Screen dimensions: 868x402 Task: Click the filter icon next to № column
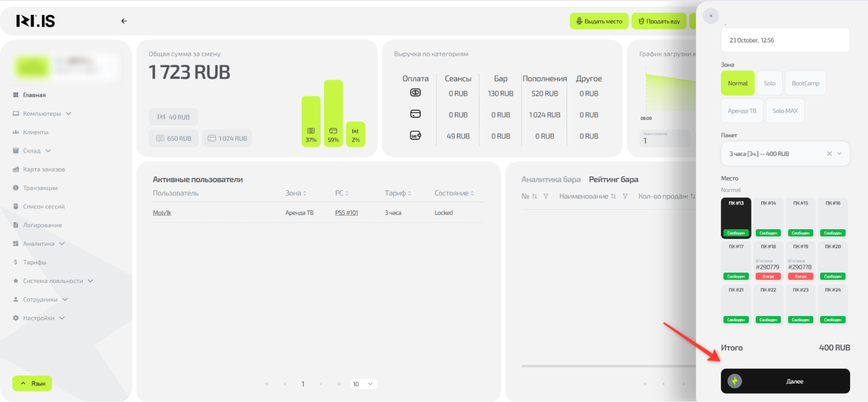[x=546, y=197]
